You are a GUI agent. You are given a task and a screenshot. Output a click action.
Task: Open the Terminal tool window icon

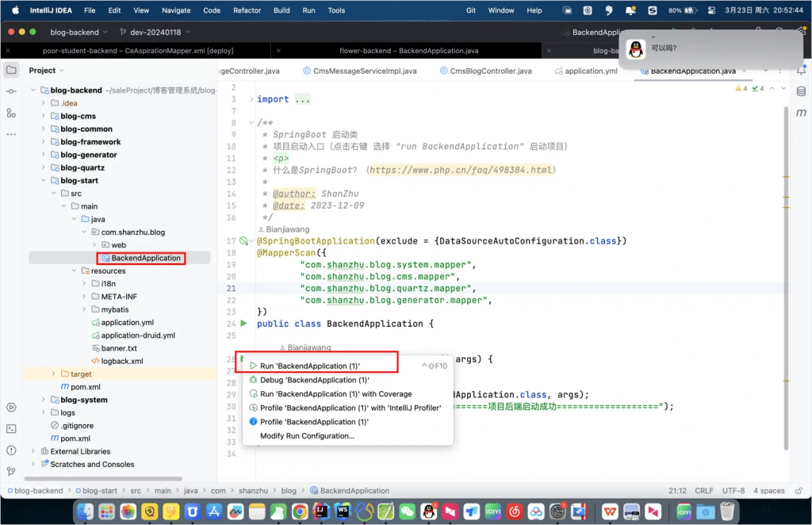pos(11,428)
